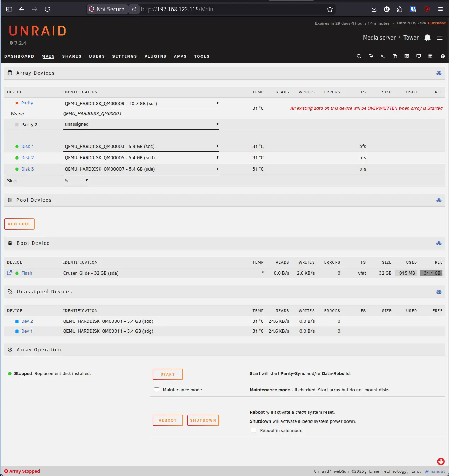Bookmark this page with the star icon
The image size is (449, 476).
click(330, 9)
